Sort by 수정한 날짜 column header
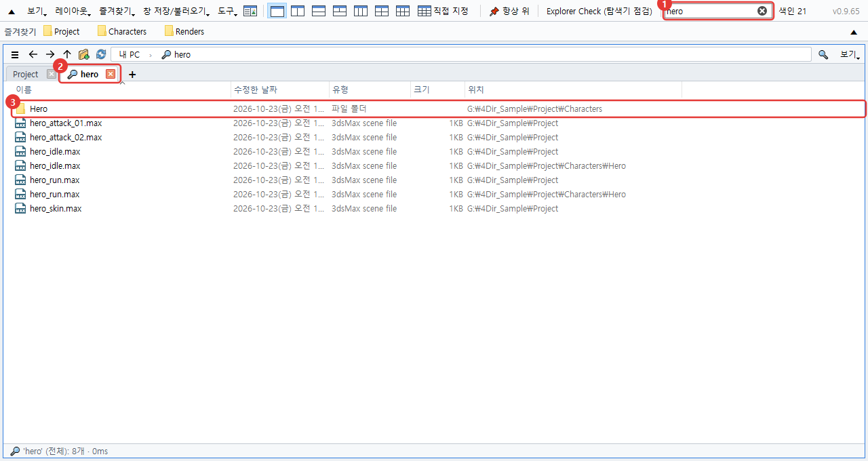 (x=279, y=89)
